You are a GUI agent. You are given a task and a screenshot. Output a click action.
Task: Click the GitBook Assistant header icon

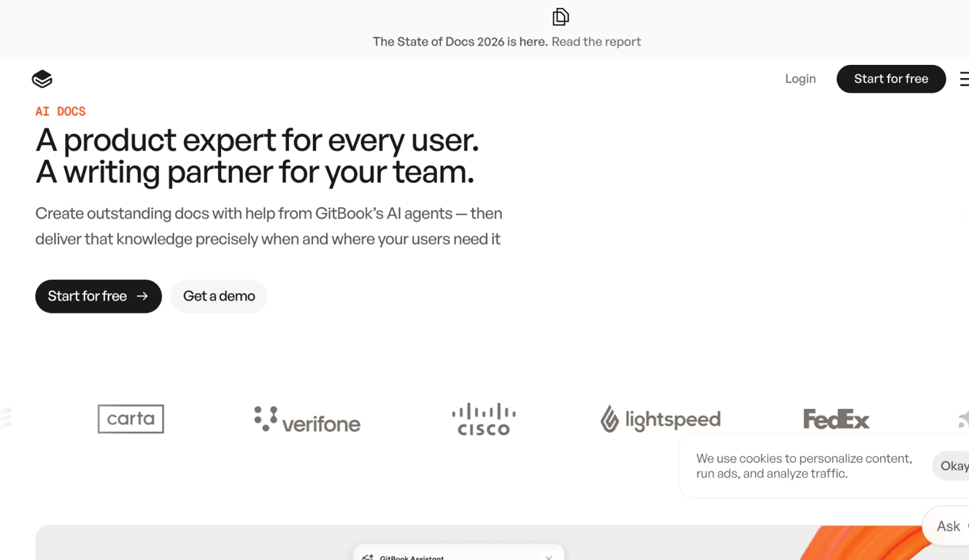368,557
